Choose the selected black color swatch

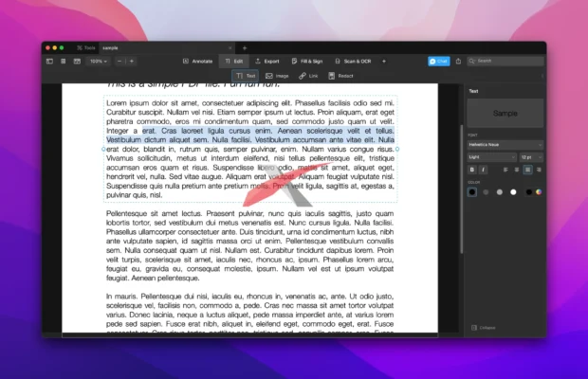pos(472,192)
